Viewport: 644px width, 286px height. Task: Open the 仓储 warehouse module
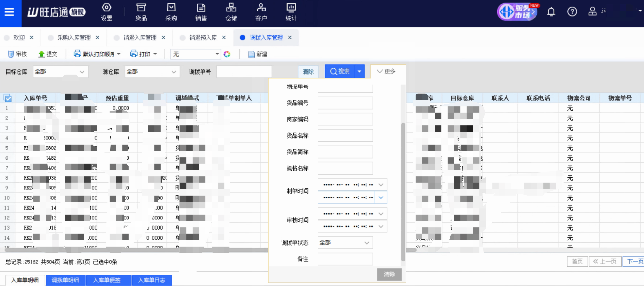(x=231, y=12)
